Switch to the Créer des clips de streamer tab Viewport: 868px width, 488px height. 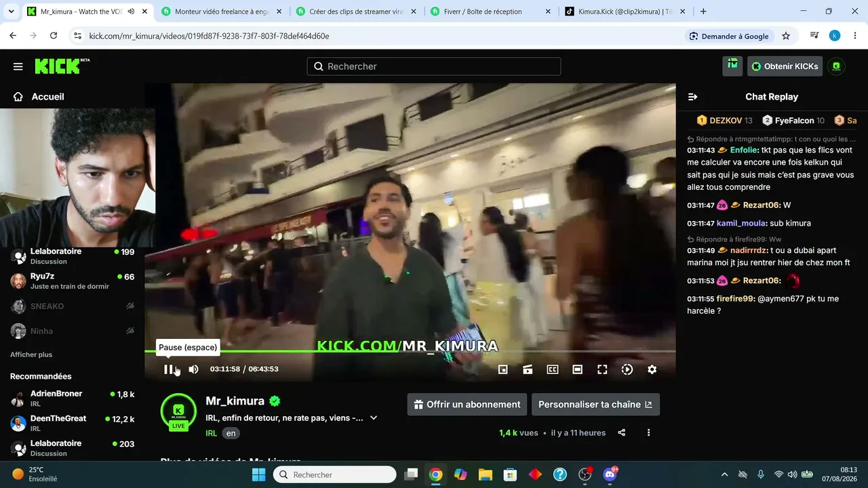coord(355,12)
